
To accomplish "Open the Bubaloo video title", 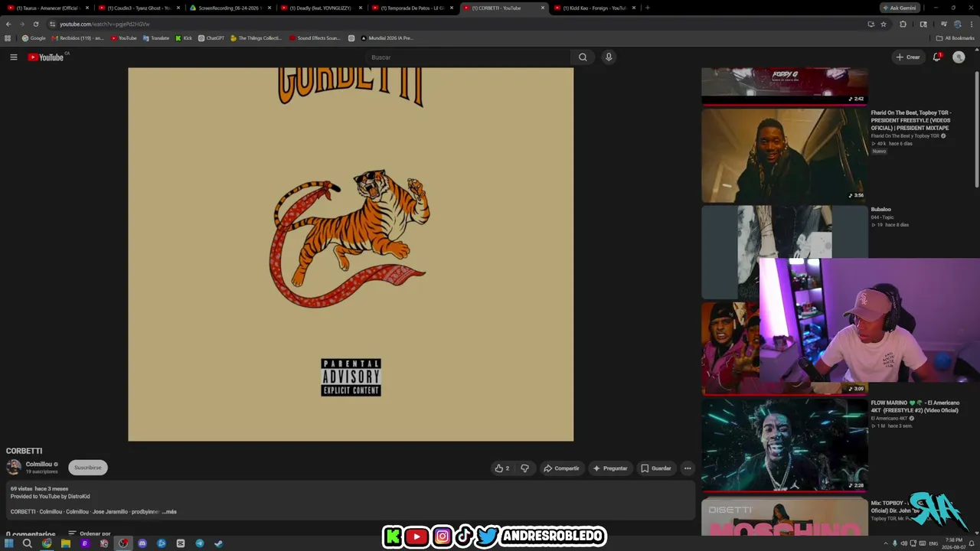I will pos(880,209).
